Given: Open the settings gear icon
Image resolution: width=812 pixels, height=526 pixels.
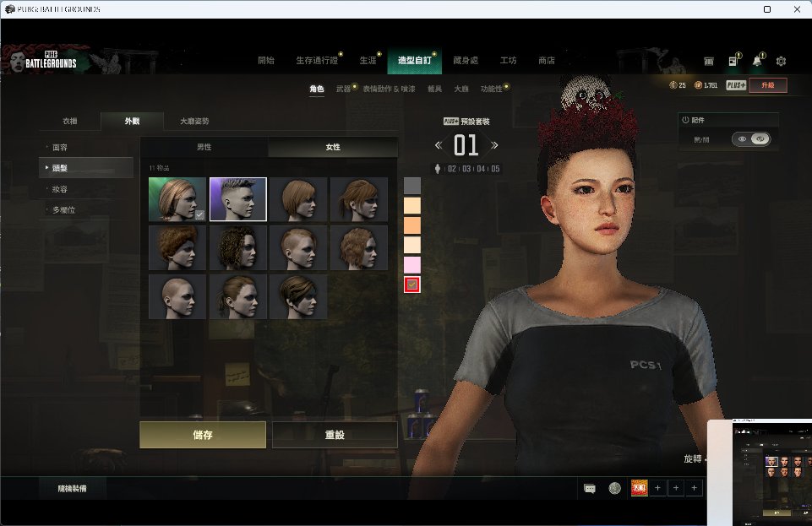Looking at the screenshot, I should [x=781, y=61].
